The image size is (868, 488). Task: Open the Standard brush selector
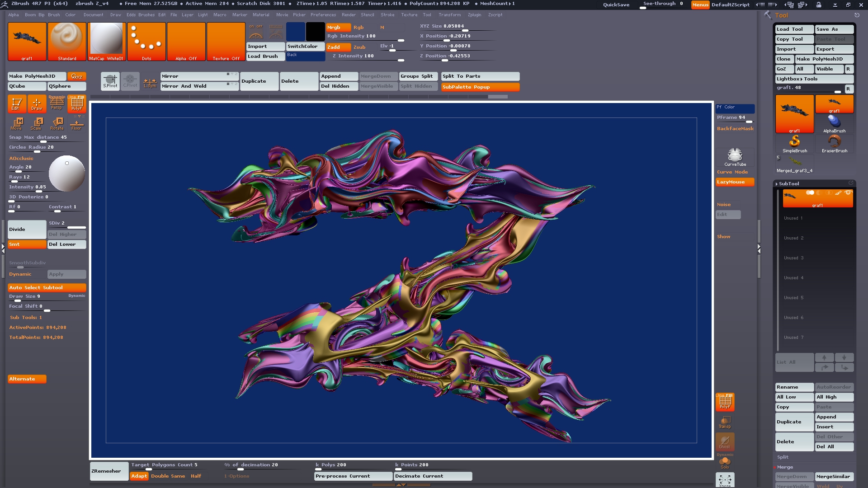[67, 41]
